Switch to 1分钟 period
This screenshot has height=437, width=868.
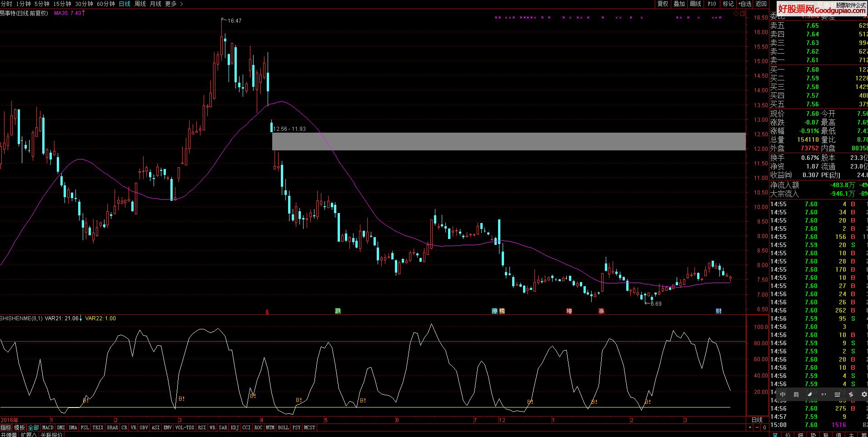point(23,4)
